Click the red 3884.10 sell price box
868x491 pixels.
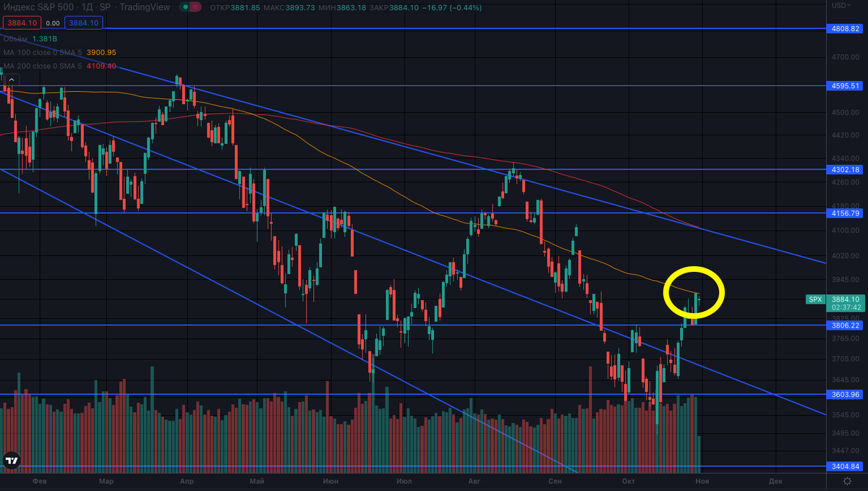[23, 23]
